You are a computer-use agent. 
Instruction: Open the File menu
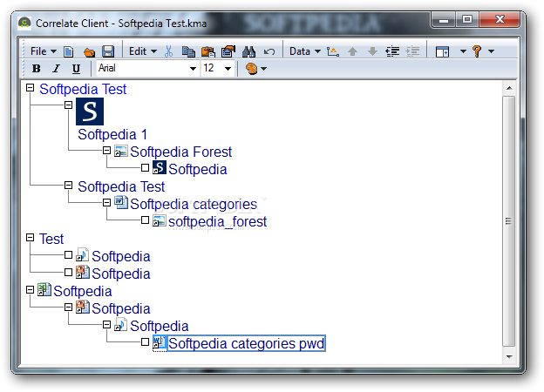(44, 51)
